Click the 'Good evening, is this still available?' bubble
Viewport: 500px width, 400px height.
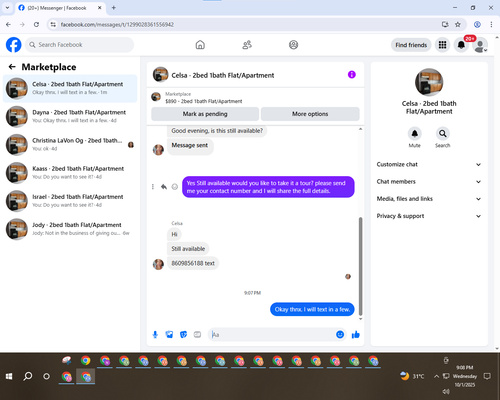pos(217,131)
